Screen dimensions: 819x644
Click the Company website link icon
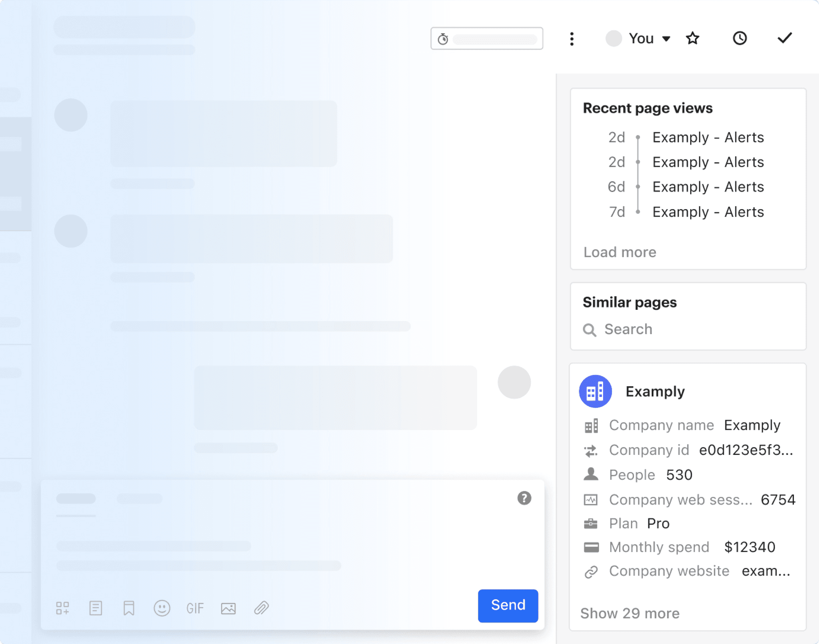(591, 572)
